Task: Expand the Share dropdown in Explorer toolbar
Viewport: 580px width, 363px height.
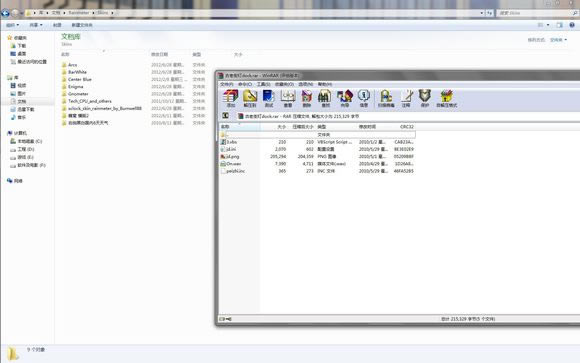Action: [36, 25]
